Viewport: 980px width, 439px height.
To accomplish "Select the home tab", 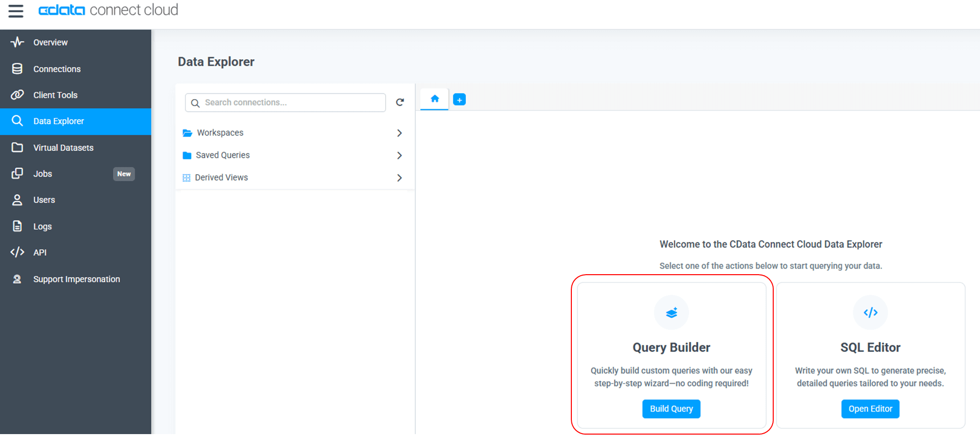I will tap(435, 99).
